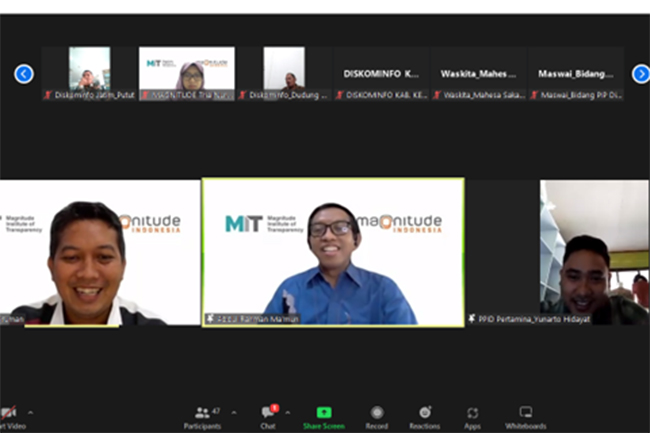Select the Diskominfo Jatim_Putut video thumbnail
The width and height of the screenshot is (650, 433).
coord(89,72)
